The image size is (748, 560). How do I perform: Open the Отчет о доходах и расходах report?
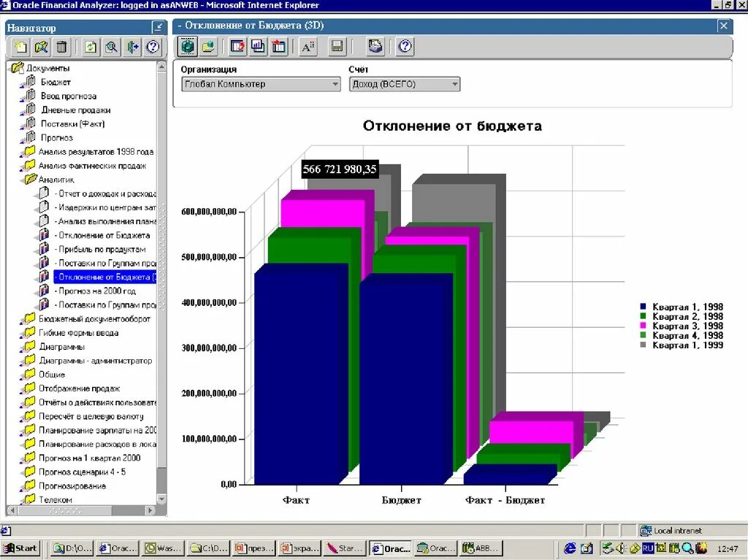click(105, 193)
